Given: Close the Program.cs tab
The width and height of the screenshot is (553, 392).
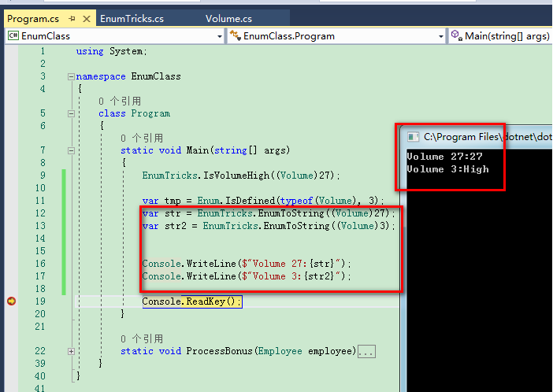Looking at the screenshot, I should coord(87,19).
